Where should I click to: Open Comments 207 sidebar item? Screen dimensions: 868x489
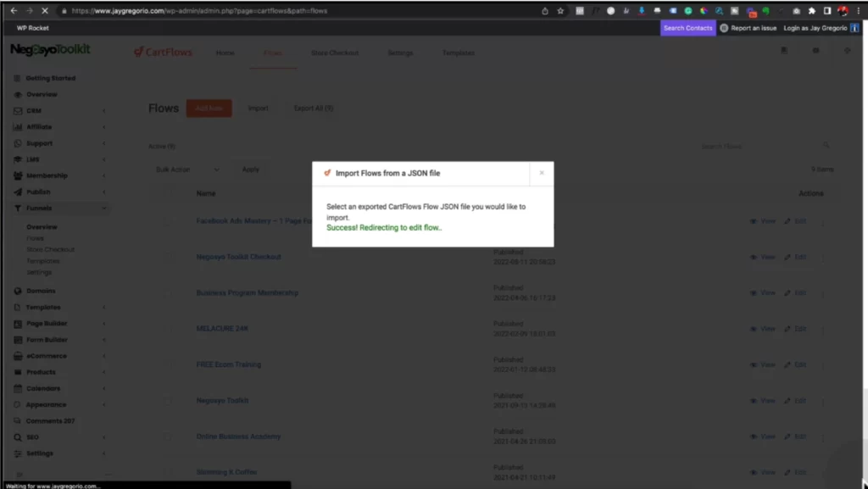50,421
